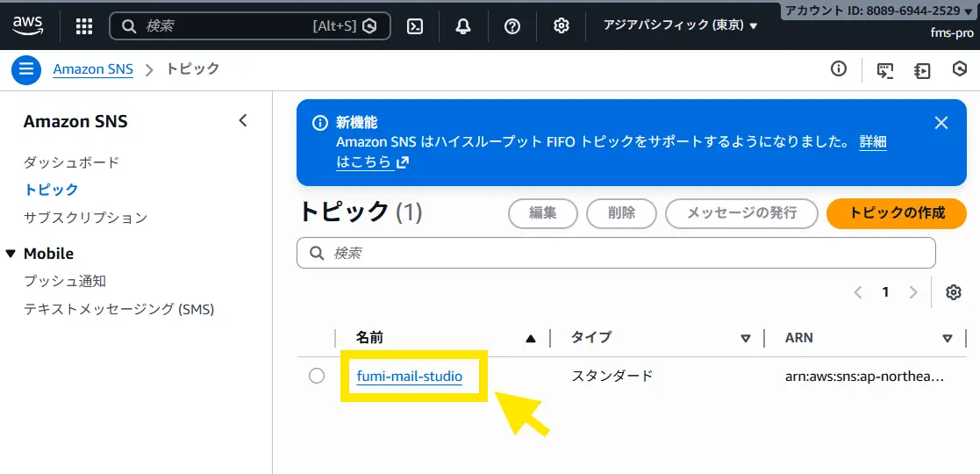Open the AWS services grid menu
This screenshot has height=474, width=980.
point(84,26)
